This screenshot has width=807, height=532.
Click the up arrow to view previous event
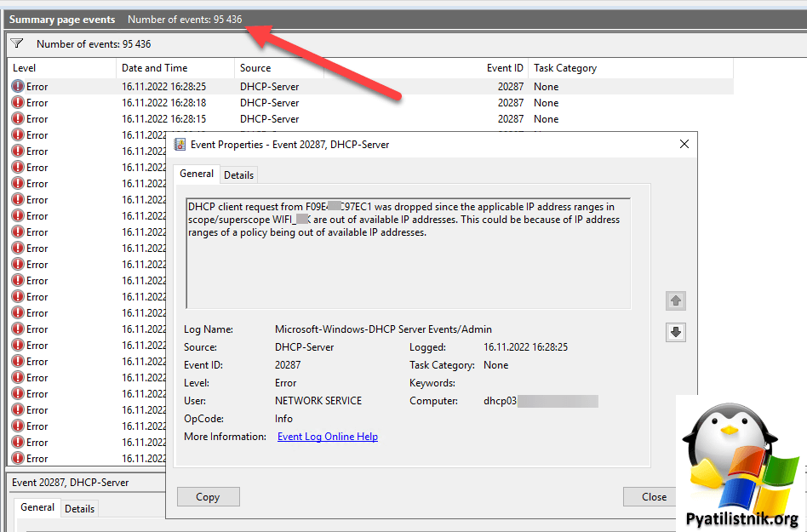point(675,300)
